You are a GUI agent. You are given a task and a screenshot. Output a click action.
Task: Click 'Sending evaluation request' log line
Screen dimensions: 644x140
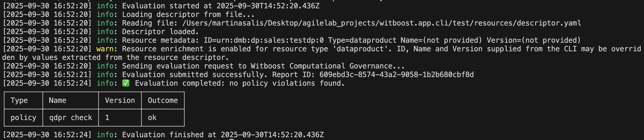point(263,66)
